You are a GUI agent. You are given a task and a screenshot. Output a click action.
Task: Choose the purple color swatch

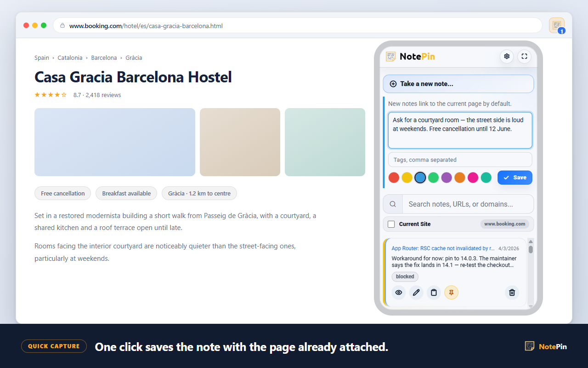click(447, 178)
